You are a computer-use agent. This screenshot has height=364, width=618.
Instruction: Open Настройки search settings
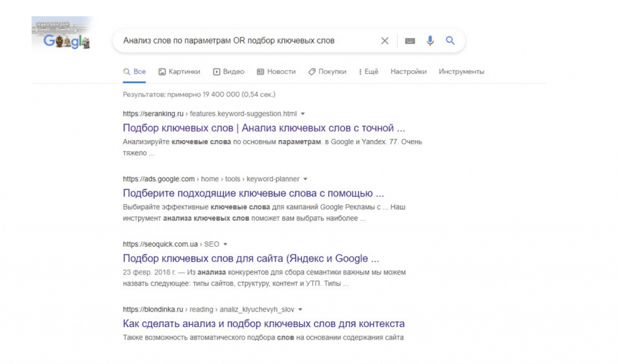coord(409,71)
